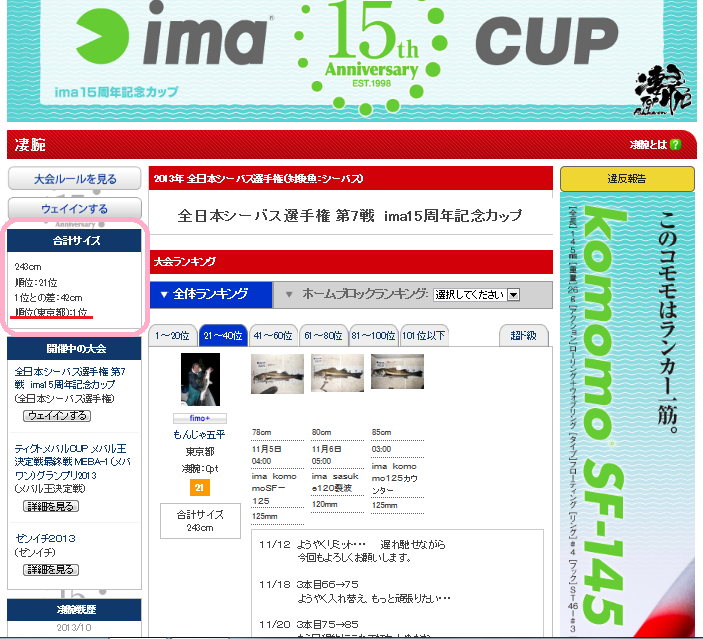Open the ホームブロックランキング dropdown
This screenshot has width=703, height=639.
click(x=476, y=295)
